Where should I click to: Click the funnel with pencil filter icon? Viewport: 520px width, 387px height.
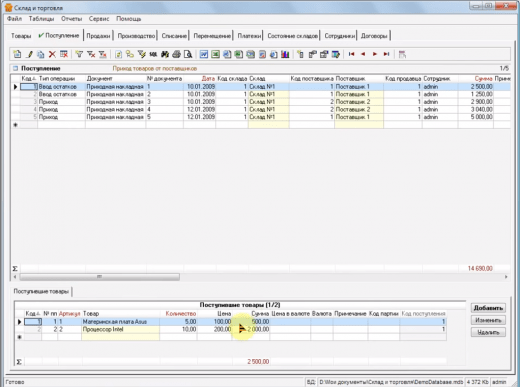142,54
